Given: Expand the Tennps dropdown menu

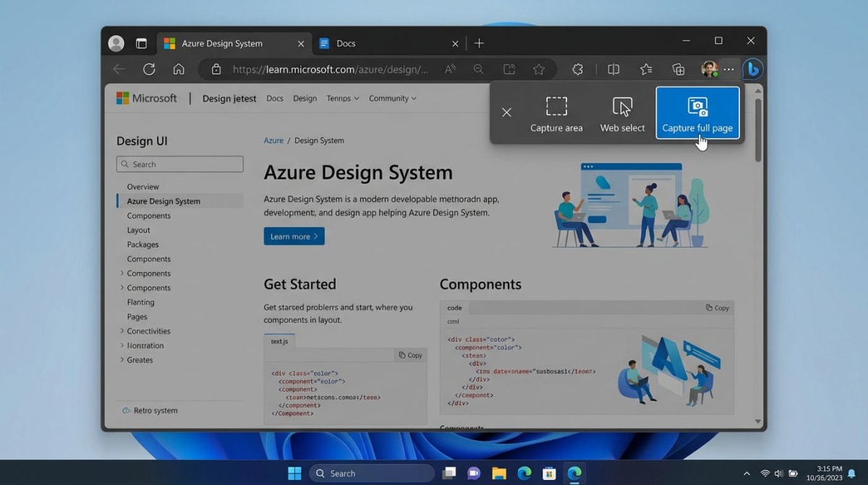Looking at the screenshot, I should (x=342, y=98).
